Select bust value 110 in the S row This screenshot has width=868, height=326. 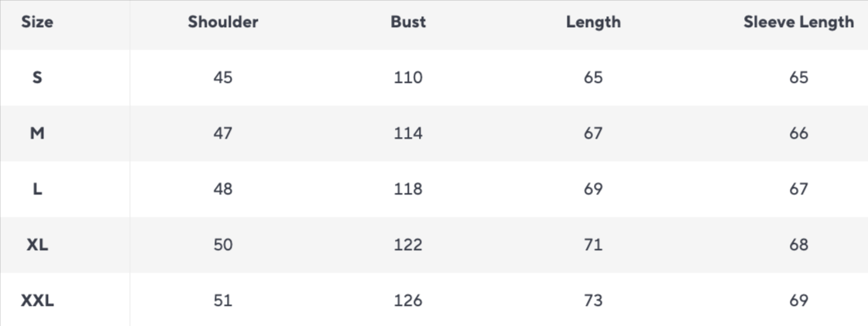pyautogui.click(x=408, y=77)
